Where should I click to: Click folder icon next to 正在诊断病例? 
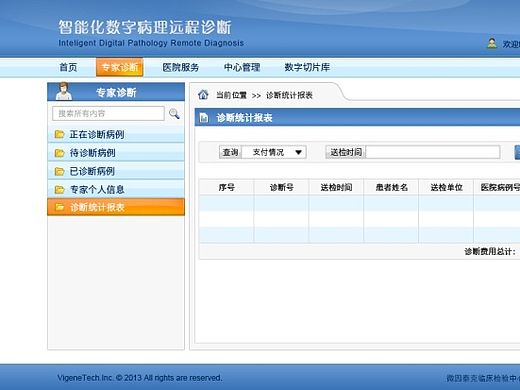click(59, 134)
